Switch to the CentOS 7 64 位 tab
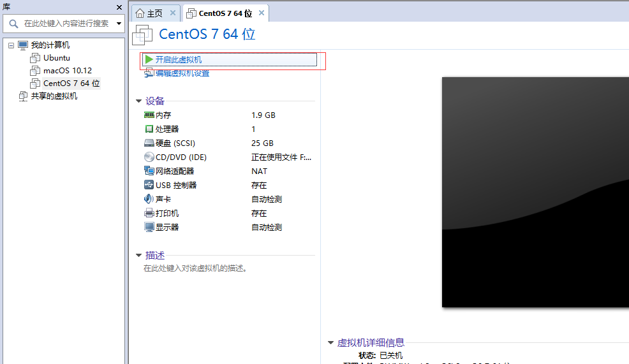The width and height of the screenshot is (629, 364). (x=226, y=13)
